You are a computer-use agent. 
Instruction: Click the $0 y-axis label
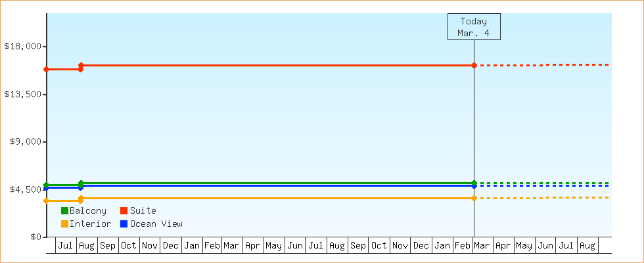click(x=36, y=237)
